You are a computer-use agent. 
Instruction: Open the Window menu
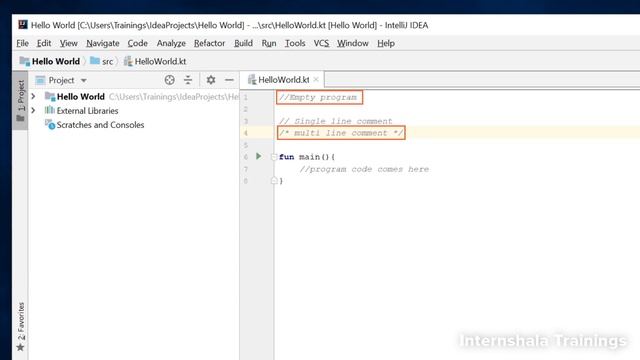pyautogui.click(x=353, y=43)
